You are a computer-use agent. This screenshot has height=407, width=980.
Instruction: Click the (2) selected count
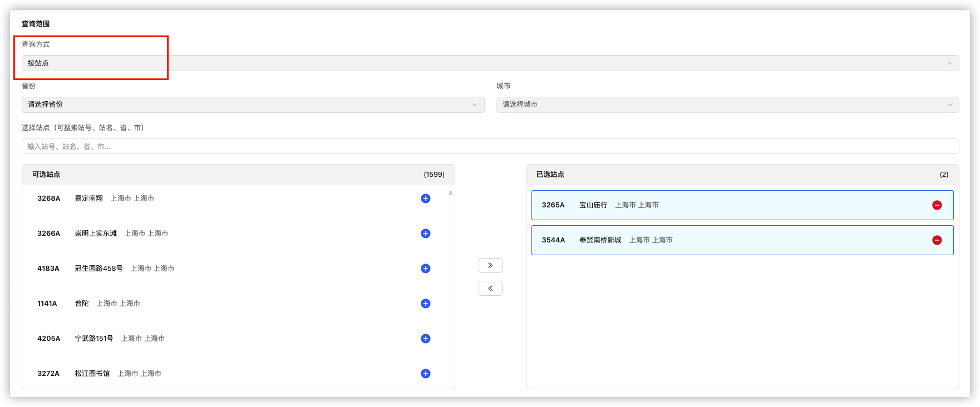[944, 175]
